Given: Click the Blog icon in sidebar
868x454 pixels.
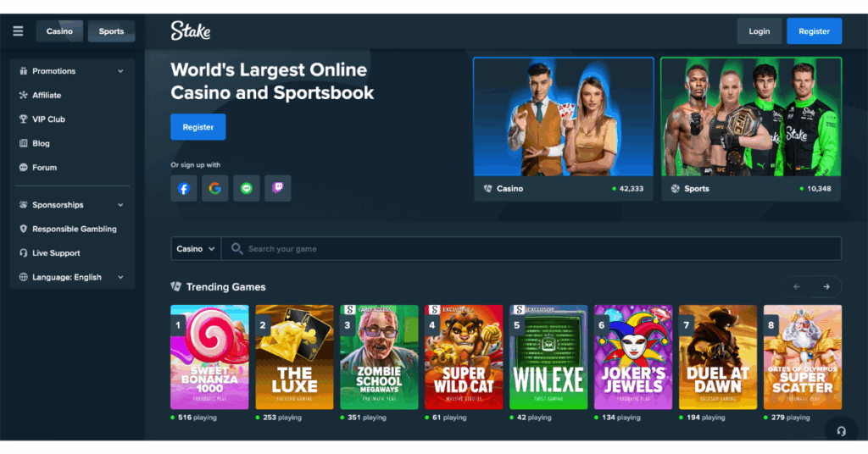Looking at the screenshot, I should coord(23,143).
